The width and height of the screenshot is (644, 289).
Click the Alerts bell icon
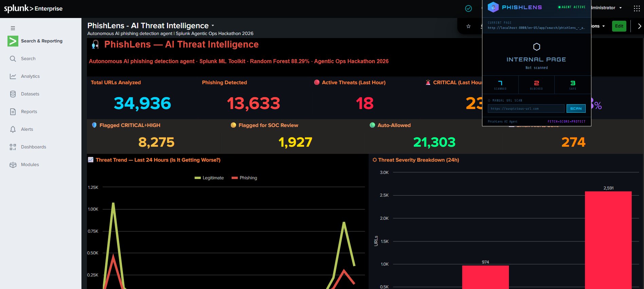[13, 129]
